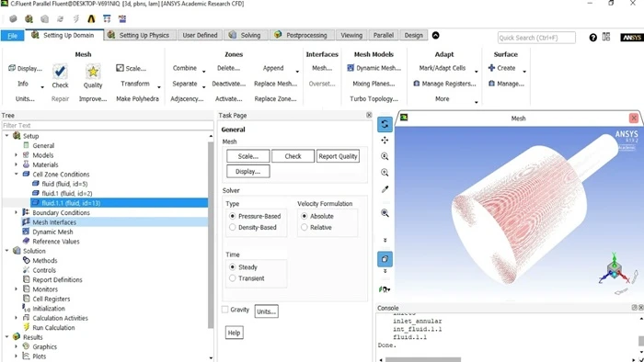Screen dimensions: 644x362
Task: Select the Density-Based solver type
Action: [233, 227]
